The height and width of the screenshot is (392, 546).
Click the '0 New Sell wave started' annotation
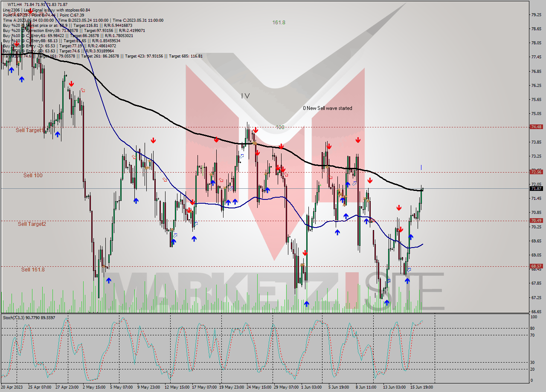tap(328, 108)
